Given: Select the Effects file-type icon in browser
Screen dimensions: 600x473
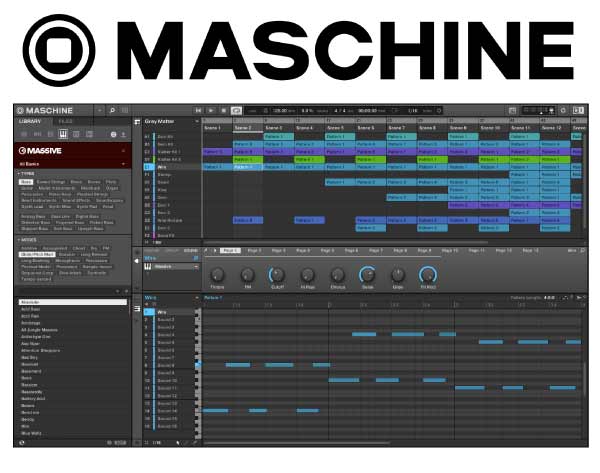Looking at the screenshot, I should pyautogui.click(x=76, y=134).
